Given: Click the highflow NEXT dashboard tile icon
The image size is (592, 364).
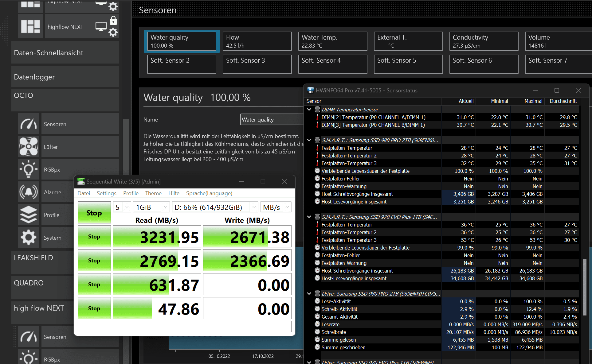Looking at the screenshot, I should click(30, 26).
